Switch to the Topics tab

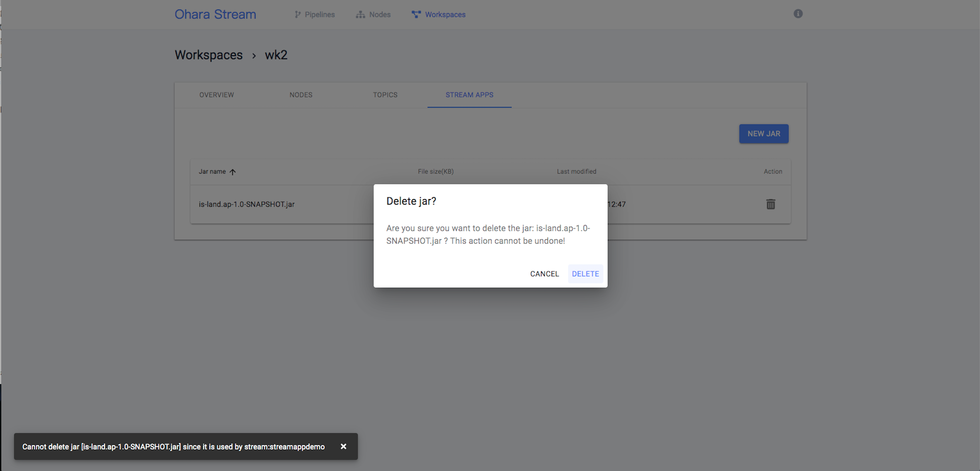coord(385,95)
